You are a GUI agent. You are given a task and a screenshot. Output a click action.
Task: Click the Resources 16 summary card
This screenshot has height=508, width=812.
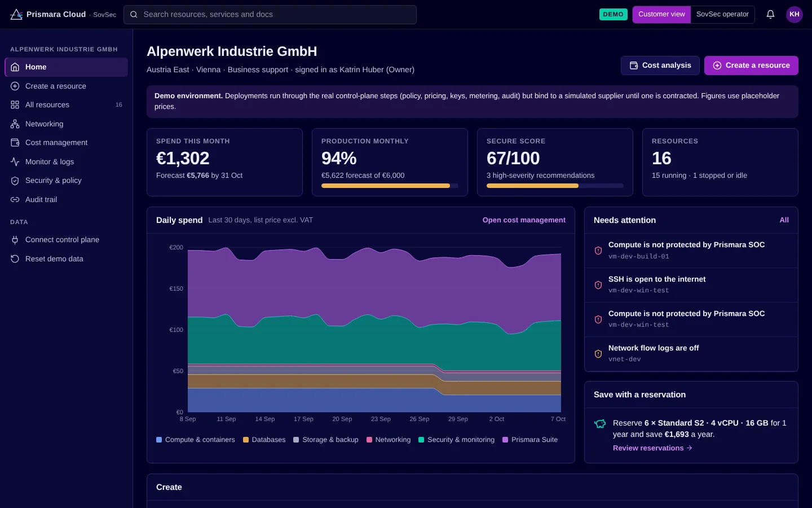pos(720,163)
